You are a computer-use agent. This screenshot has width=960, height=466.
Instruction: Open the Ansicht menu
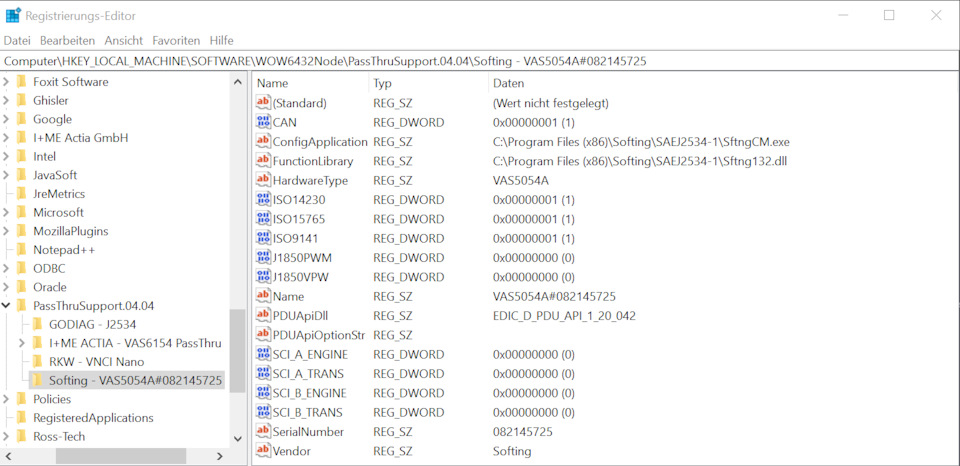(124, 40)
